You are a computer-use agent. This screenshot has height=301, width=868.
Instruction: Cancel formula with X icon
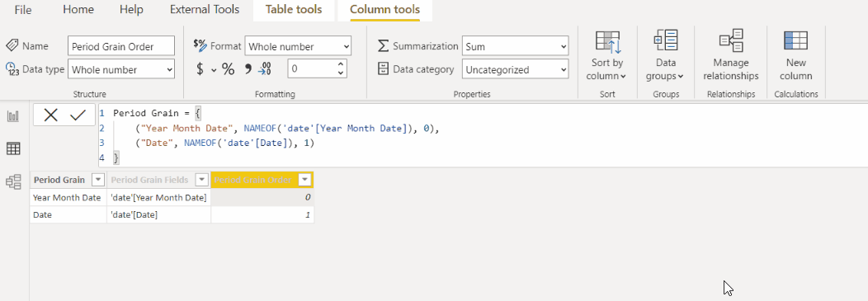(x=51, y=115)
